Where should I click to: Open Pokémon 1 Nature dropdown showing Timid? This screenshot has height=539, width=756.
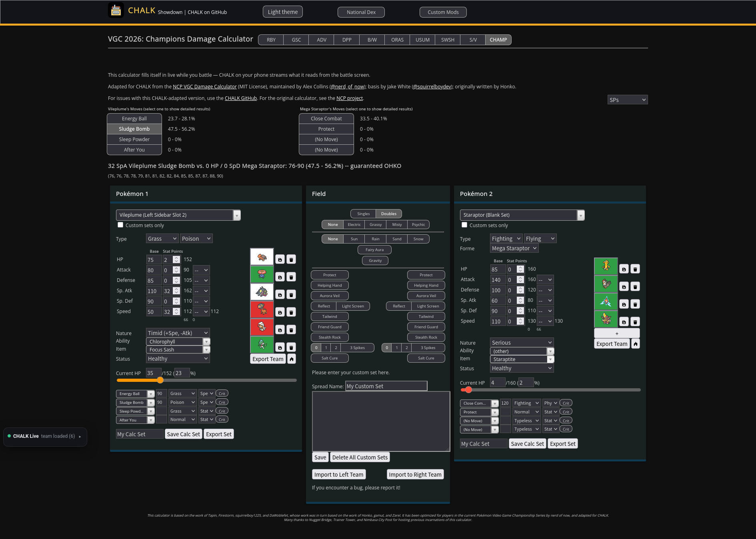click(x=178, y=333)
